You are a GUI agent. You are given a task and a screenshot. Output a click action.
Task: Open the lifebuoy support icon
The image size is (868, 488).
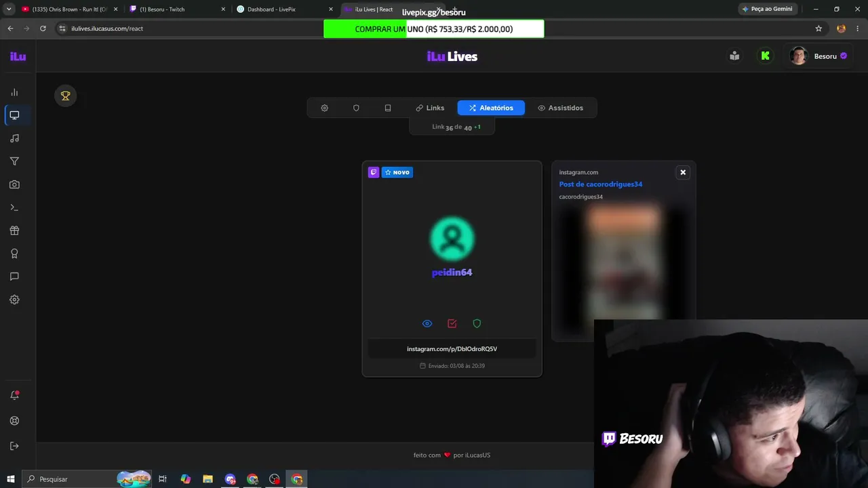tap(14, 421)
